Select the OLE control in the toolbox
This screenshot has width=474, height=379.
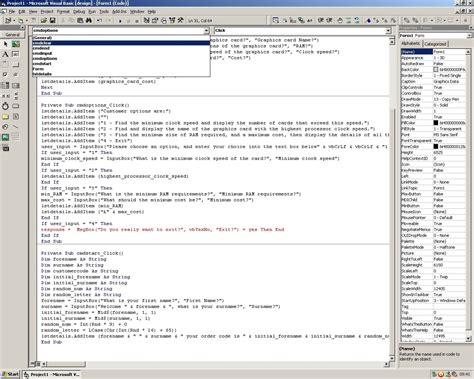coord(5,148)
